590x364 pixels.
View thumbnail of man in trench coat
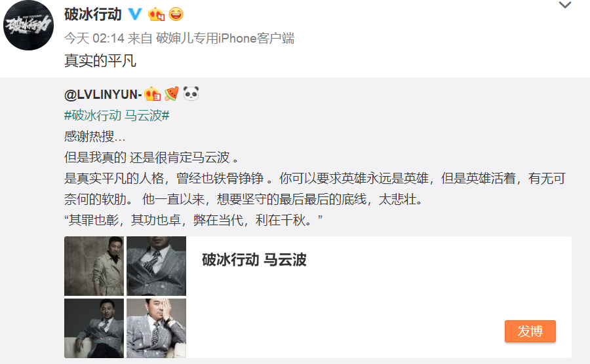(94, 266)
